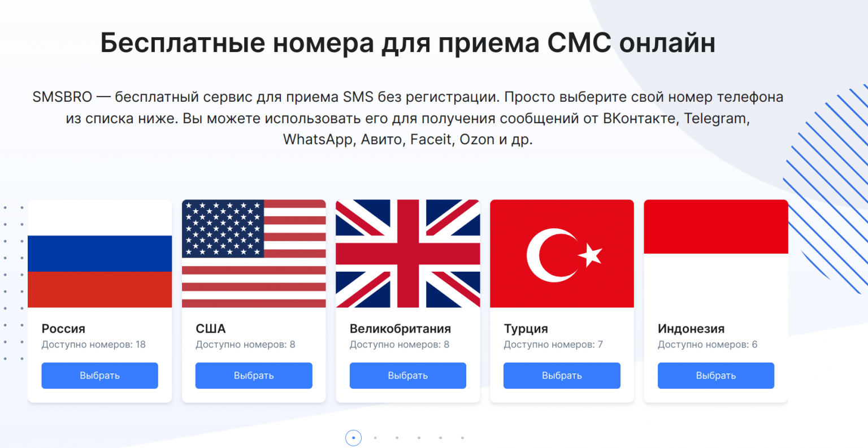Open the Великобритания country title
Screen dimensions: 868x448
coord(400,329)
